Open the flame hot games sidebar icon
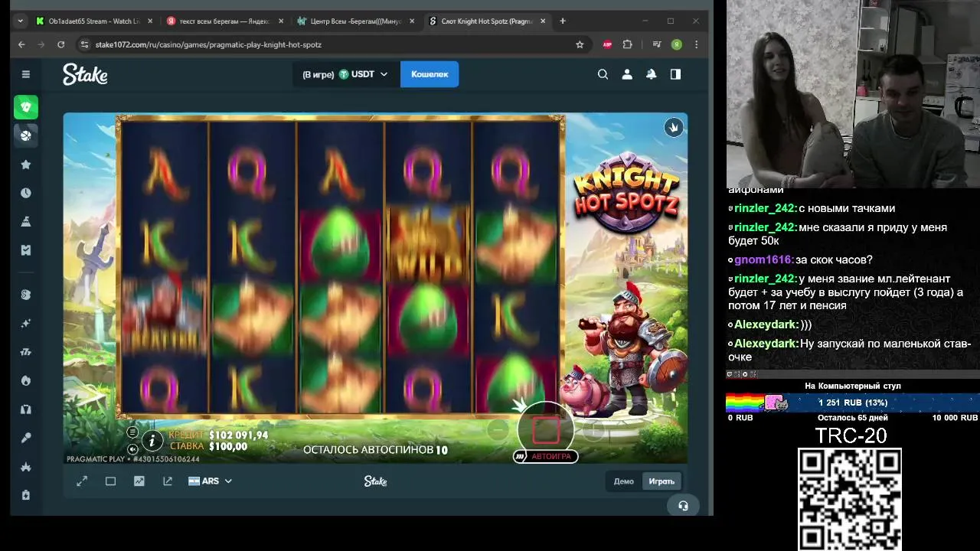 pyautogui.click(x=25, y=380)
